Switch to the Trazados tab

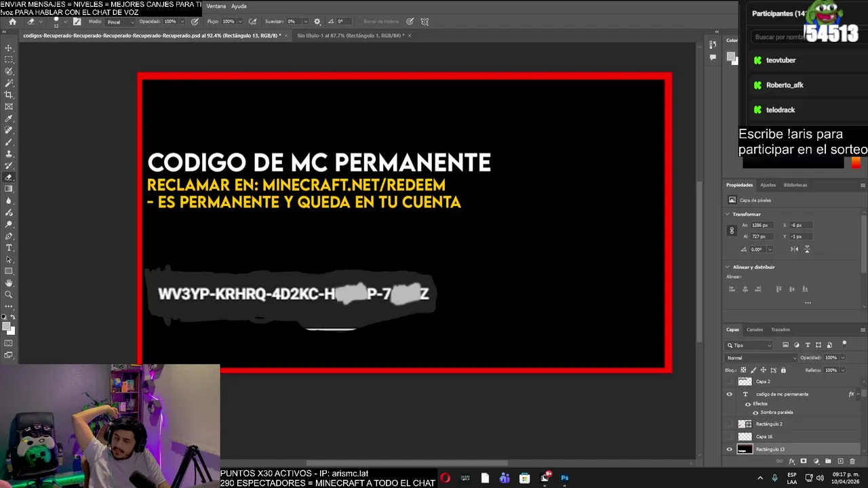781,329
